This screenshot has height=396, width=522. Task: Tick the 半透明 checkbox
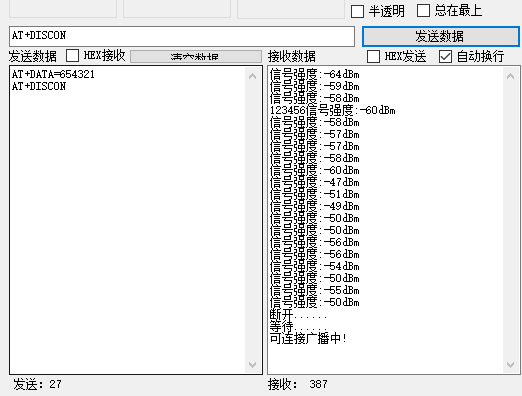pos(357,11)
